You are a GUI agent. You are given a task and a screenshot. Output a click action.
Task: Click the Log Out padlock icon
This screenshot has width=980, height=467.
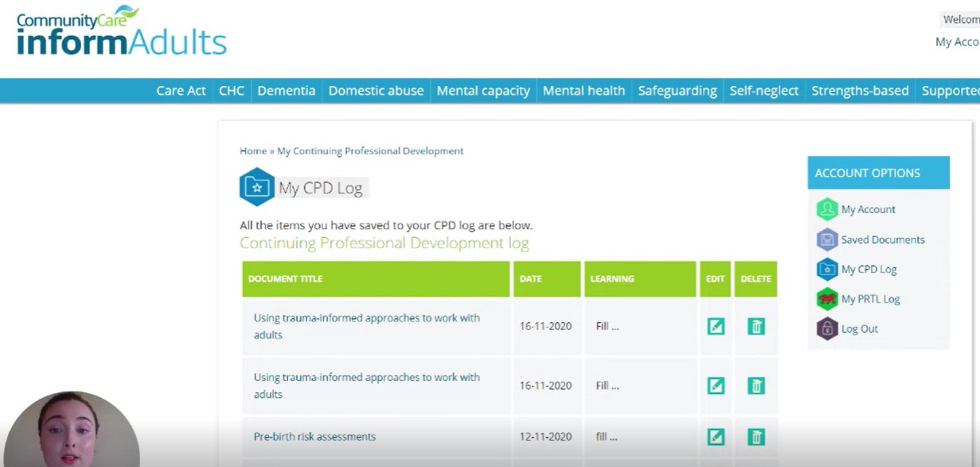pos(828,329)
